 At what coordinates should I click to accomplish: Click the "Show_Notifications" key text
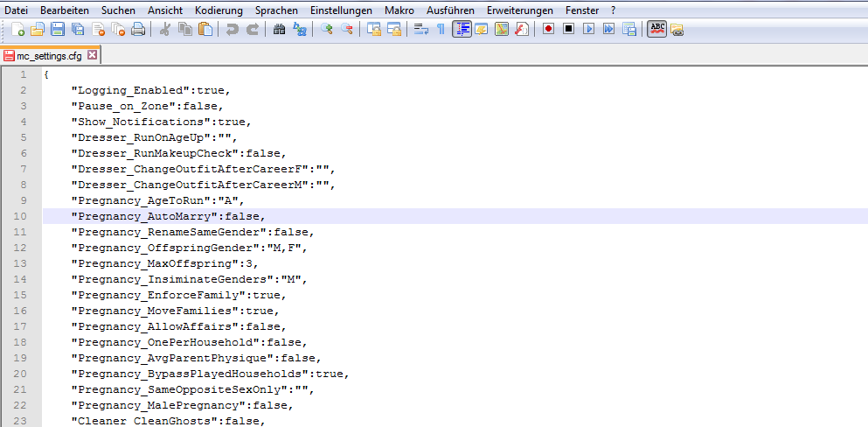coord(142,122)
